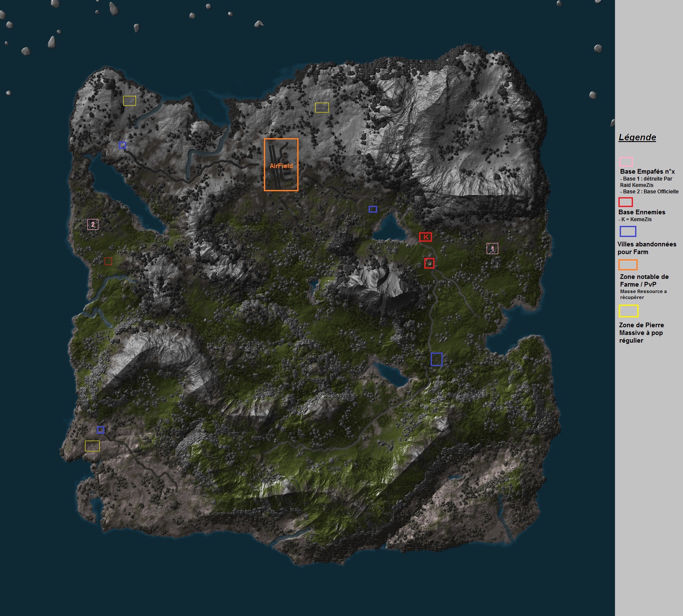Screen dimensions: 683x616
Task: Click the yellow legend swatch
Action: [629, 311]
